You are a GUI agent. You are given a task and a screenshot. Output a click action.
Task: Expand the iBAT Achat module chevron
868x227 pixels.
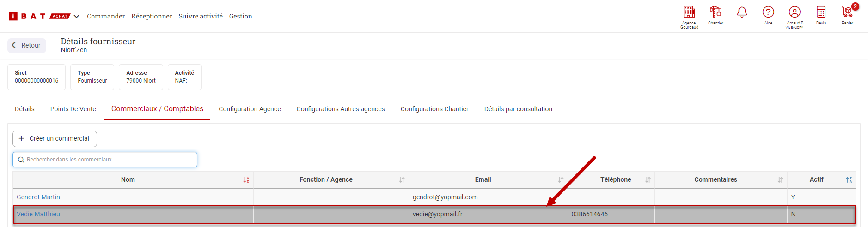click(77, 16)
